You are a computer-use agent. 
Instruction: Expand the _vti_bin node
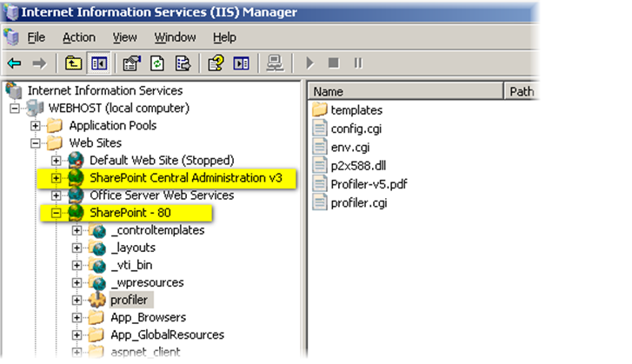[x=77, y=265]
